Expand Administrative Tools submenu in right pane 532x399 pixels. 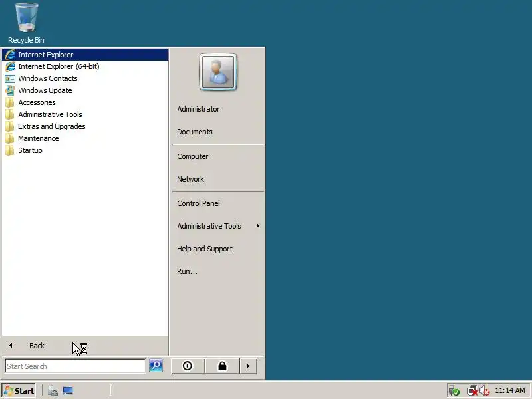click(218, 226)
